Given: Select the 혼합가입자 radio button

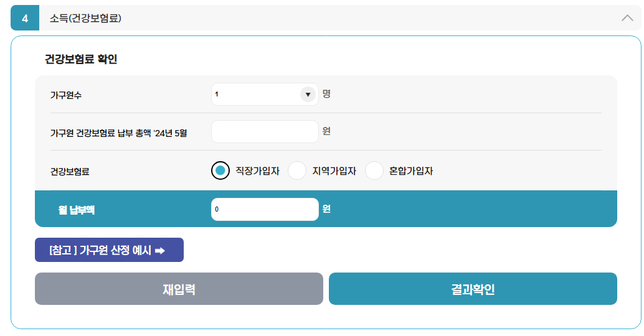Looking at the screenshot, I should (x=374, y=170).
